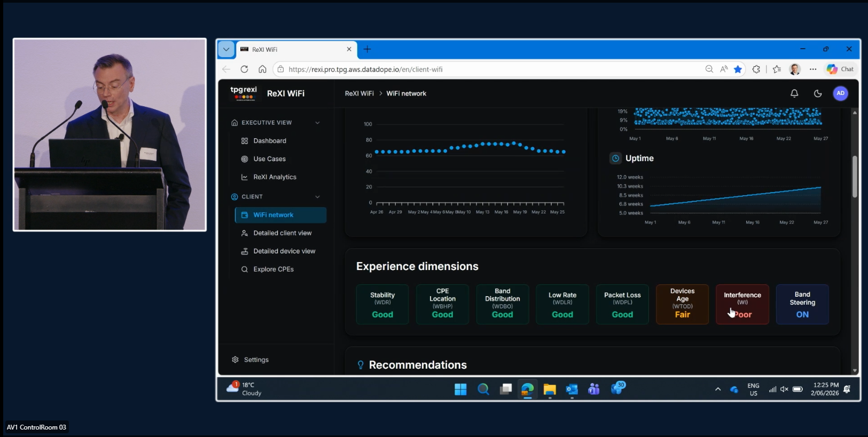Click the Uptime clock icon
The width and height of the screenshot is (868, 437).
pos(615,158)
